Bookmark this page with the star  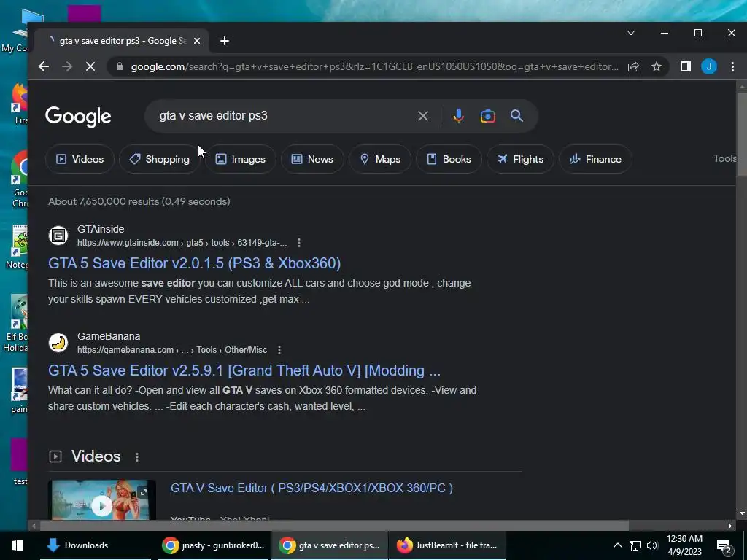click(x=657, y=66)
